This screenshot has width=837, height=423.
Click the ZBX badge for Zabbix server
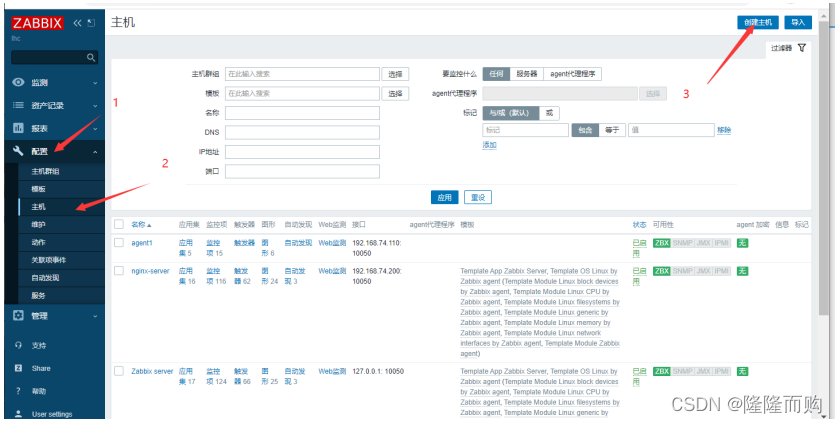[x=661, y=371]
